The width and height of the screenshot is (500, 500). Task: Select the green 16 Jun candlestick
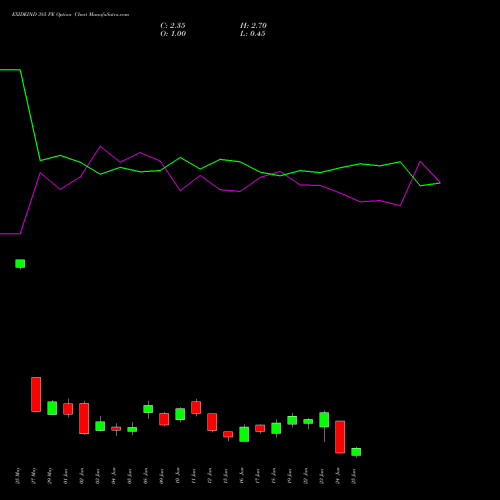point(244,434)
